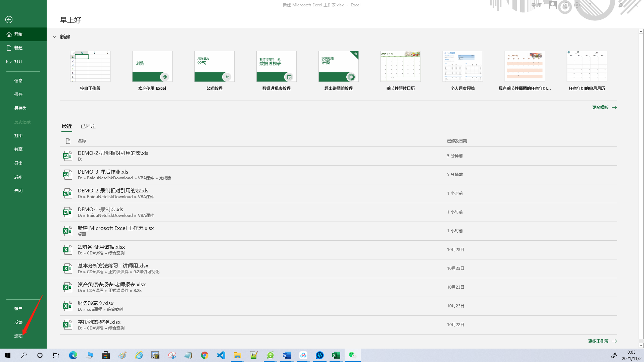The width and height of the screenshot is (644, 362).
Task: Open the 个人月度预算 template
Action: pos(463,66)
